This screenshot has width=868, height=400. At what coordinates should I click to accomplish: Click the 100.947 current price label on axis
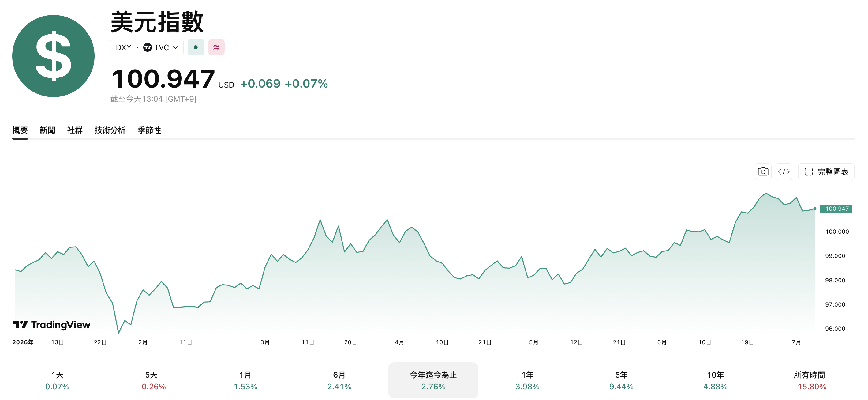point(836,209)
